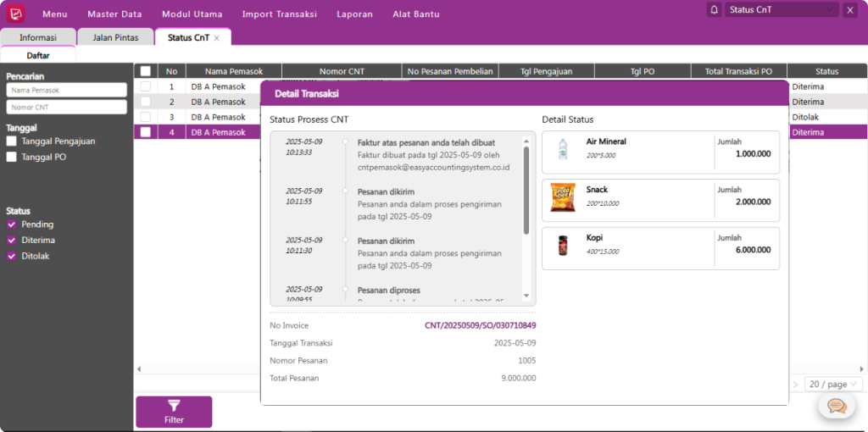Viewport: 868px width, 432px height.
Task: Enable the Tanggal Pengajuan checkbox
Action: pyautogui.click(x=12, y=141)
